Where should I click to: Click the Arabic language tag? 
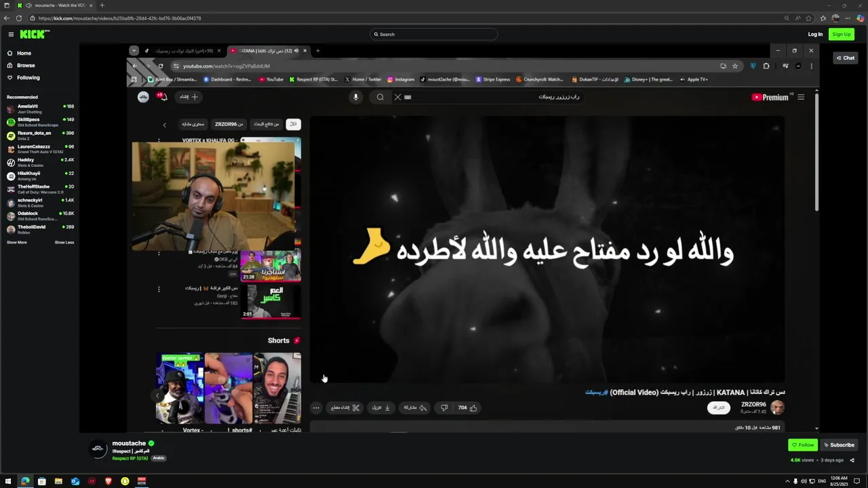point(159,458)
